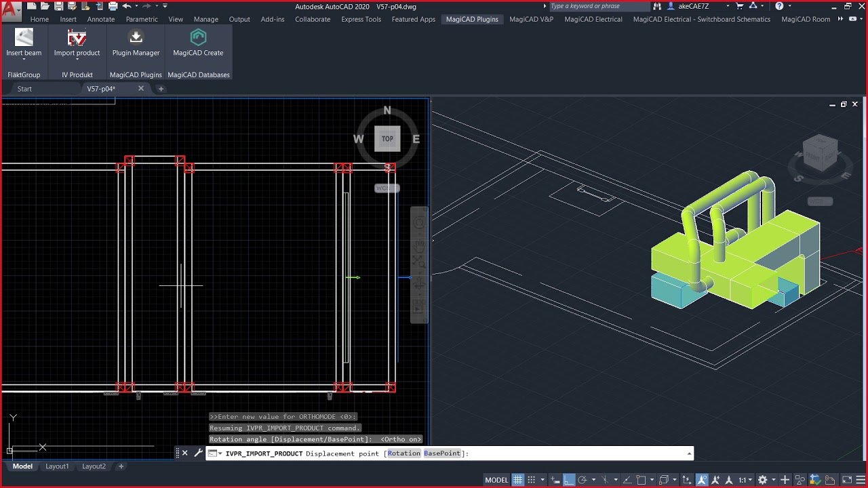Expand the Help dropdown arrow

point(791,6)
